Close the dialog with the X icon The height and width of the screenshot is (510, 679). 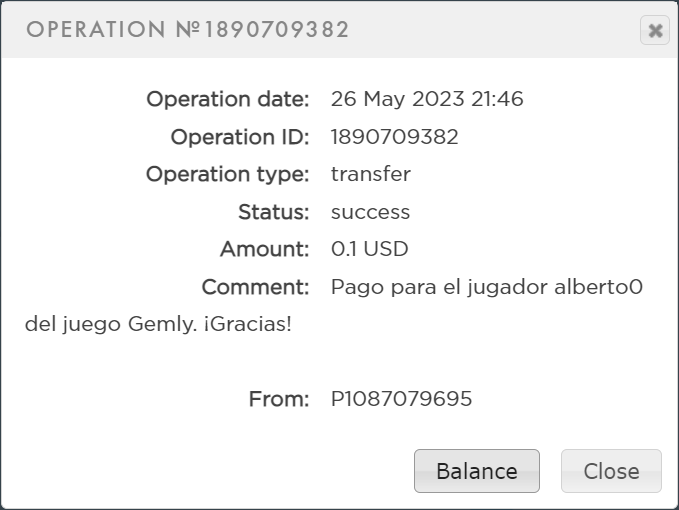(x=655, y=31)
